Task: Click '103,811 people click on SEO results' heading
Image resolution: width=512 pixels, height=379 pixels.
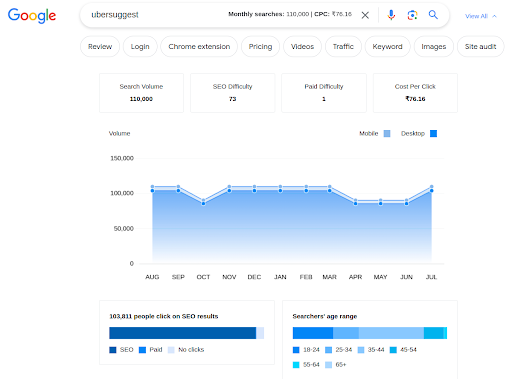Action: coord(164,316)
